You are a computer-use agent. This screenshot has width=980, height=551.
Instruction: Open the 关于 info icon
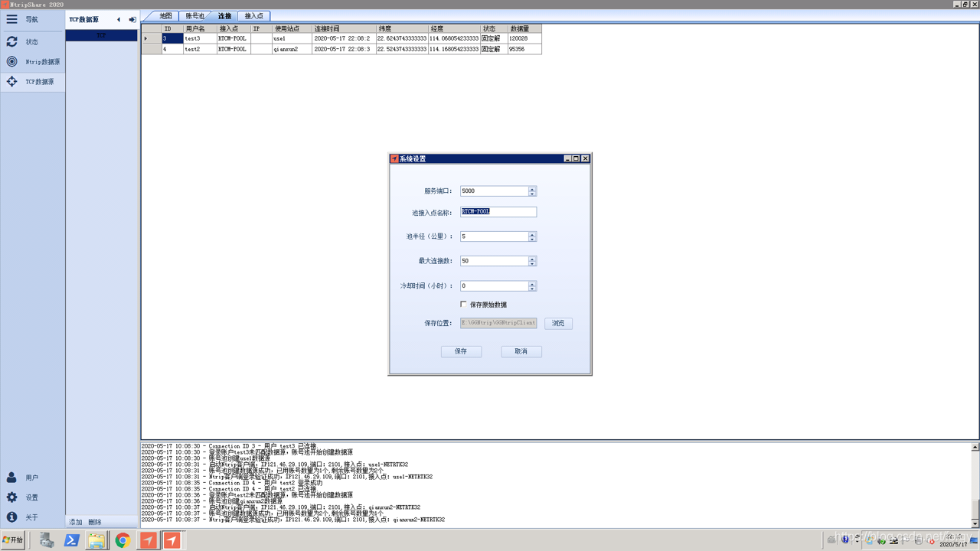click(x=11, y=517)
